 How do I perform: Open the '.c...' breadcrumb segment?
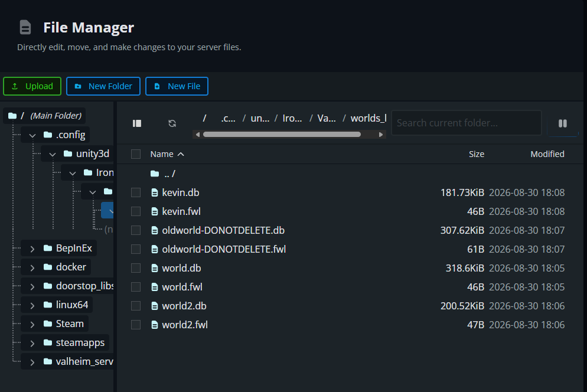coord(228,118)
